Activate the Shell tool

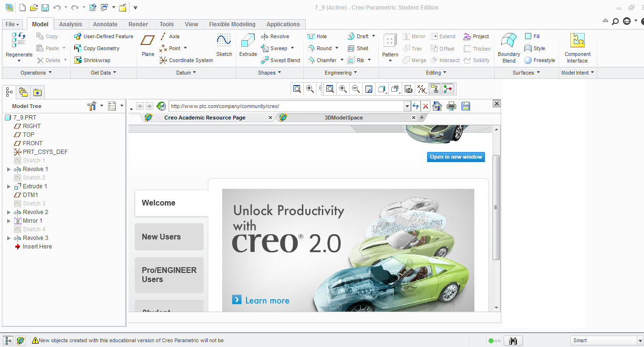[x=358, y=48]
